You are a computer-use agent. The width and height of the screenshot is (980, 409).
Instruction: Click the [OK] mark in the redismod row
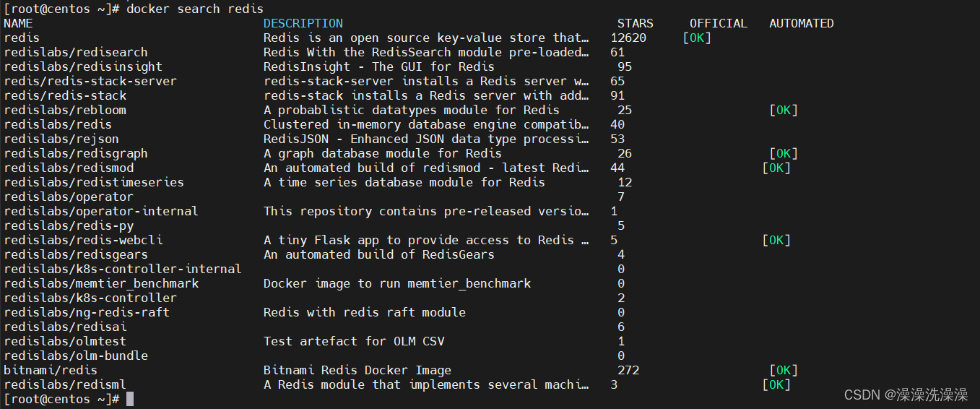click(x=776, y=168)
